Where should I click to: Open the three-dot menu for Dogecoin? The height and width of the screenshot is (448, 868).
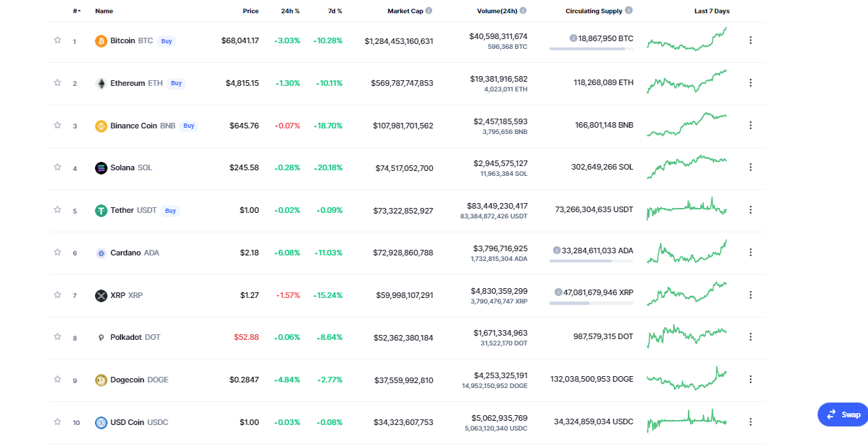click(x=751, y=380)
